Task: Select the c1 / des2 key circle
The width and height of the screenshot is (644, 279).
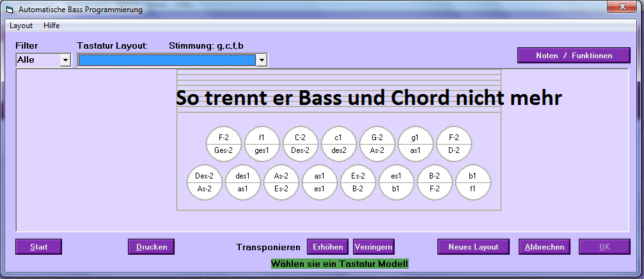Action: [x=339, y=144]
